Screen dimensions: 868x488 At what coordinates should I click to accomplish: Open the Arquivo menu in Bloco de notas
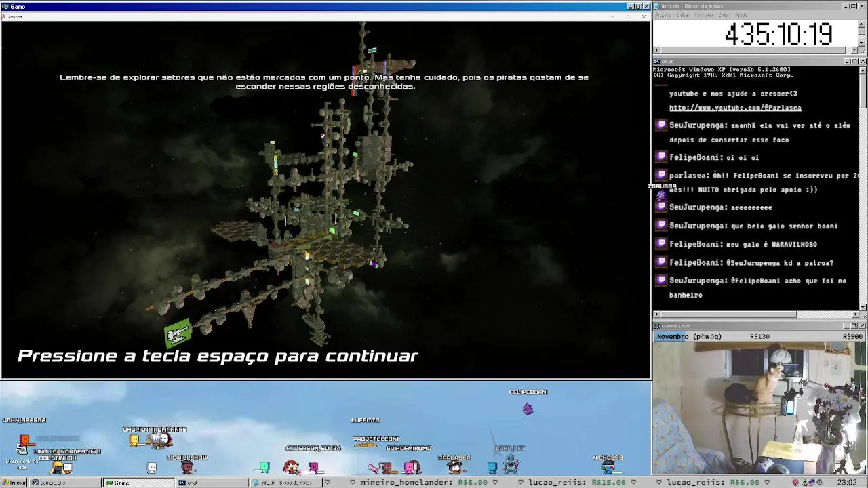663,15
